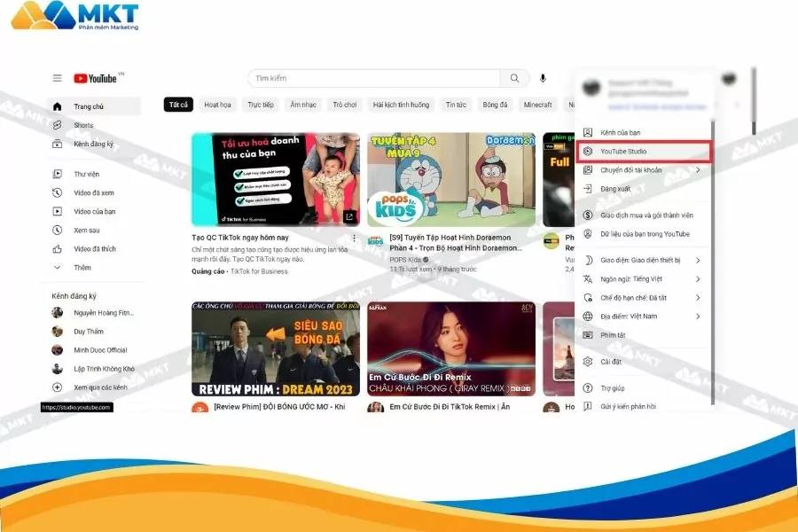Viewport: 798px width, 532px height.
Task: Open Shorts in the sidebar
Action: [94, 125]
